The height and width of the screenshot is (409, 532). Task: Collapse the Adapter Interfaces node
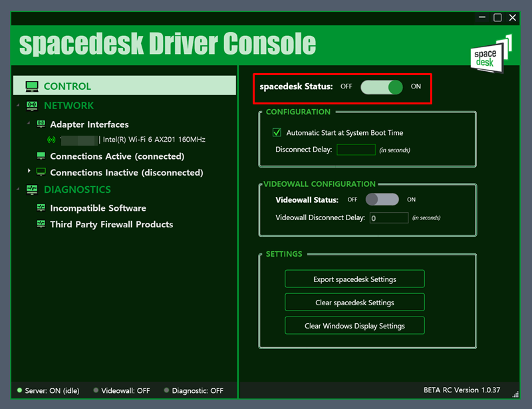pos(29,123)
